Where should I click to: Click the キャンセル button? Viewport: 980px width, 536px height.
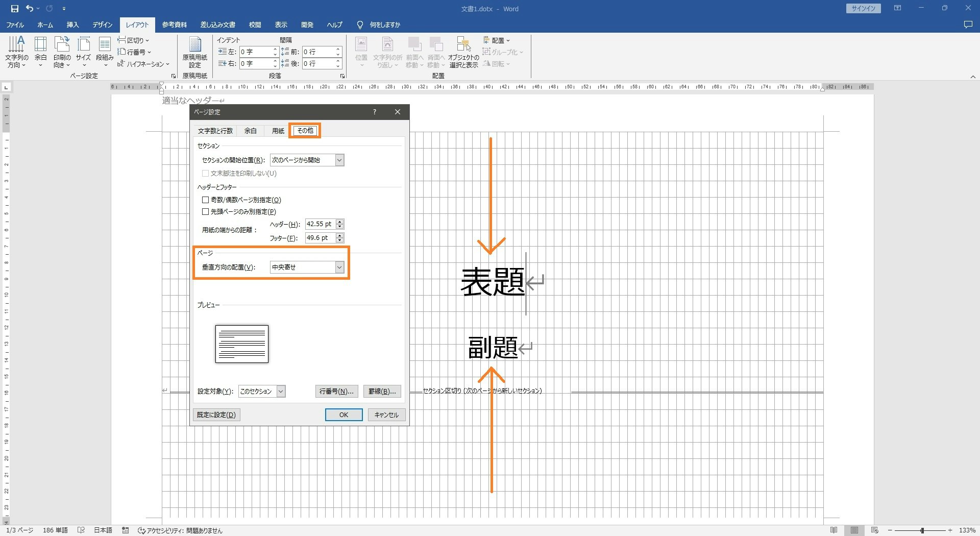[386, 415]
